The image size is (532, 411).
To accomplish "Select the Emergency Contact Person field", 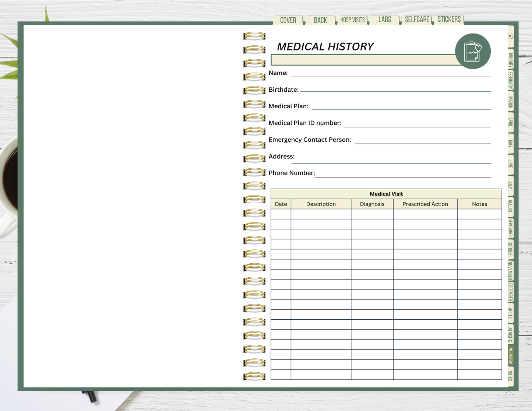I will point(422,140).
